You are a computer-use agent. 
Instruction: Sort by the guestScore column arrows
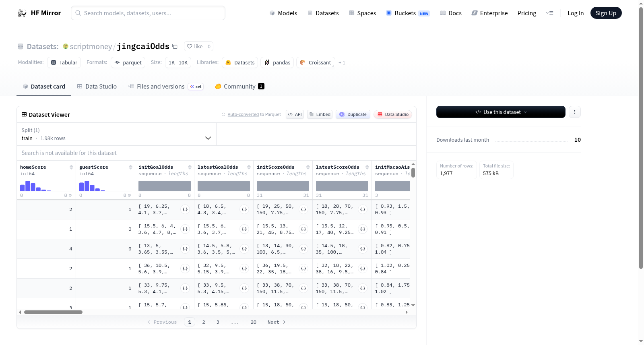coord(130,167)
